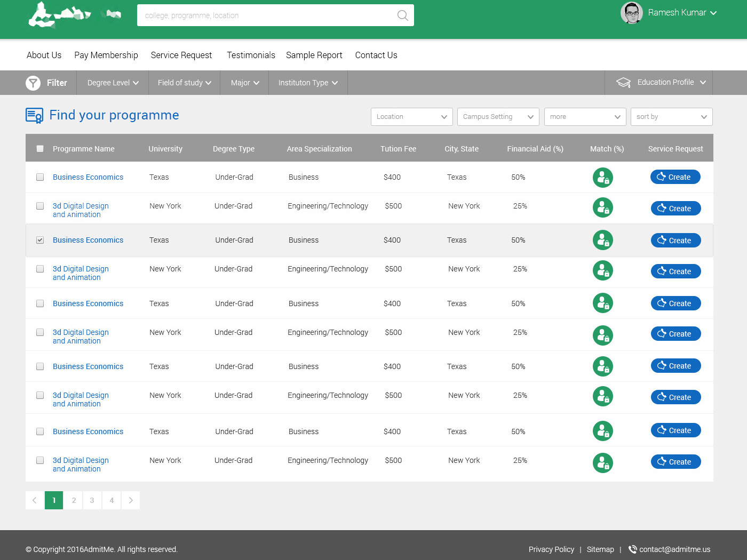
Task: Click the search magnifier icon
Action: tap(403, 15)
